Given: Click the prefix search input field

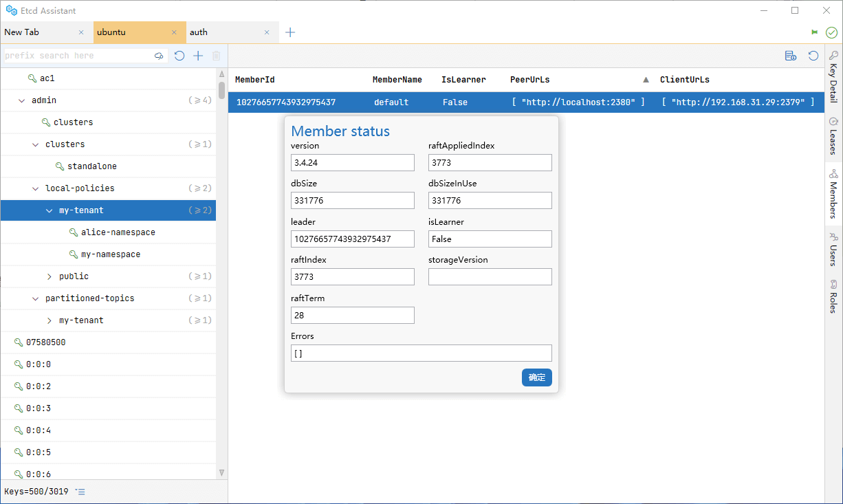Looking at the screenshot, I should pyautogui.click(x=76, y=56).
